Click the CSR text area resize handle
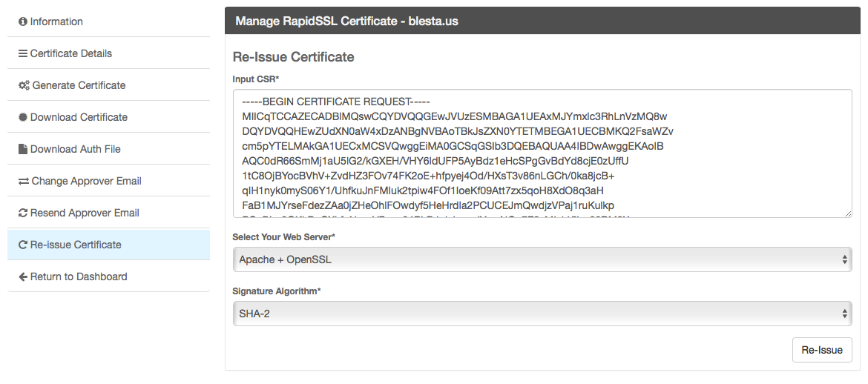Image resolution: width=868 pixels, height=384 pixels. 847,213
